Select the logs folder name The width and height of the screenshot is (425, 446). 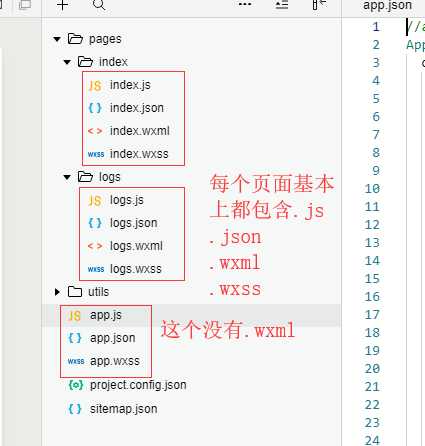pyautogui.click(x=110, y=177)
